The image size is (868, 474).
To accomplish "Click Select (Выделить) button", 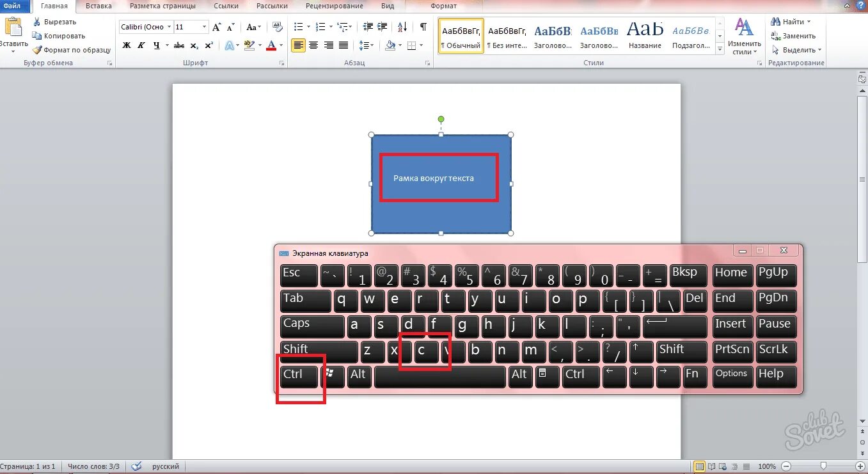I will pyautogui.click(x=796, y=50).
